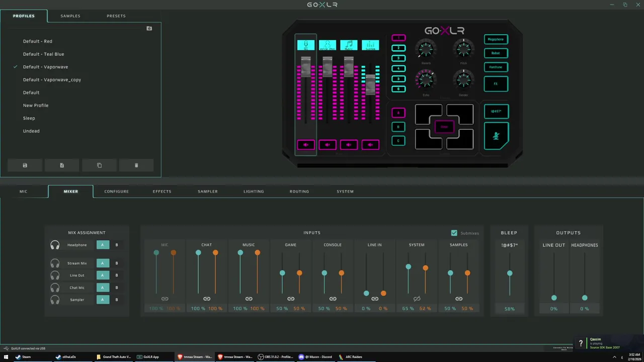
Task: Click the cough mic-mute button on the device
Action: pyautogui.click(x=496, y=136)
